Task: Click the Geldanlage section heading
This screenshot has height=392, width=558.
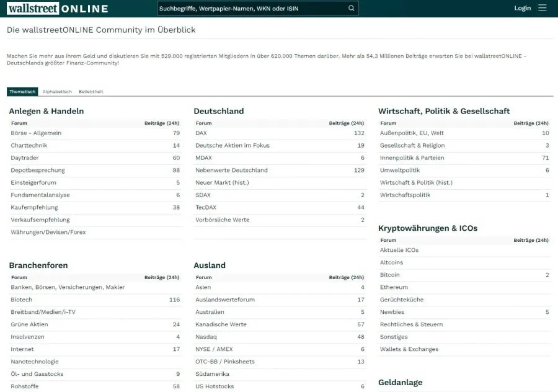Action: point(401,383)
